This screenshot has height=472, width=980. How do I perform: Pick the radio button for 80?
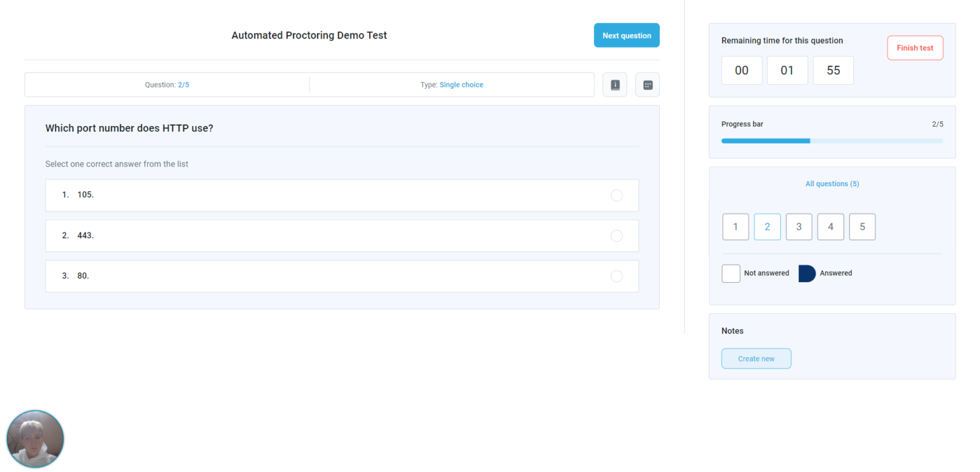coord(616,276)
